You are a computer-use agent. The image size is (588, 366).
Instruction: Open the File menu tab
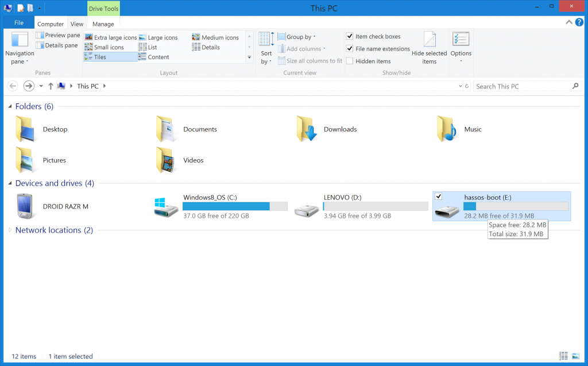pos(19,22)
